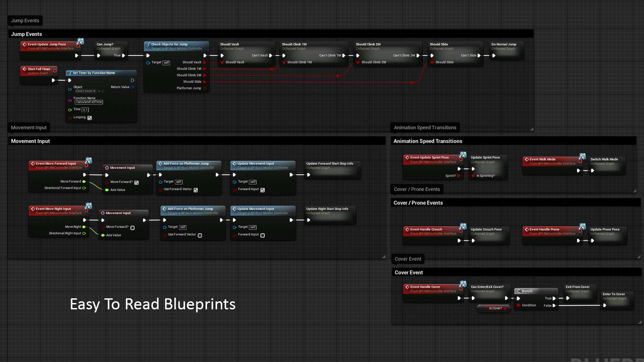
Task: Click the Platformer Jump output pin
Action: pos(204,88)
